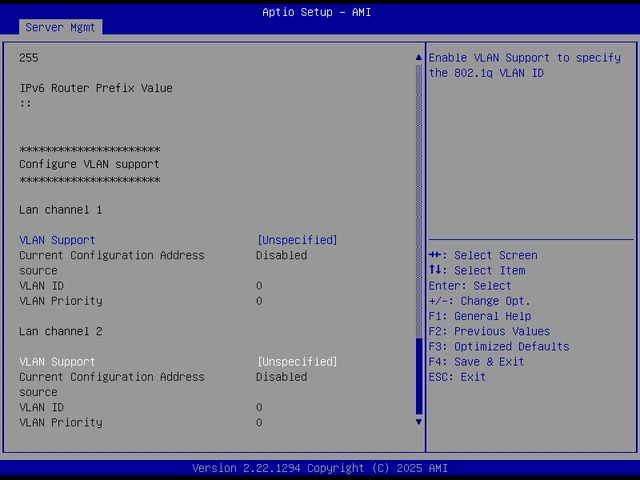Click the scrollbar down arrow
The image size is (640, 480).
419,422
